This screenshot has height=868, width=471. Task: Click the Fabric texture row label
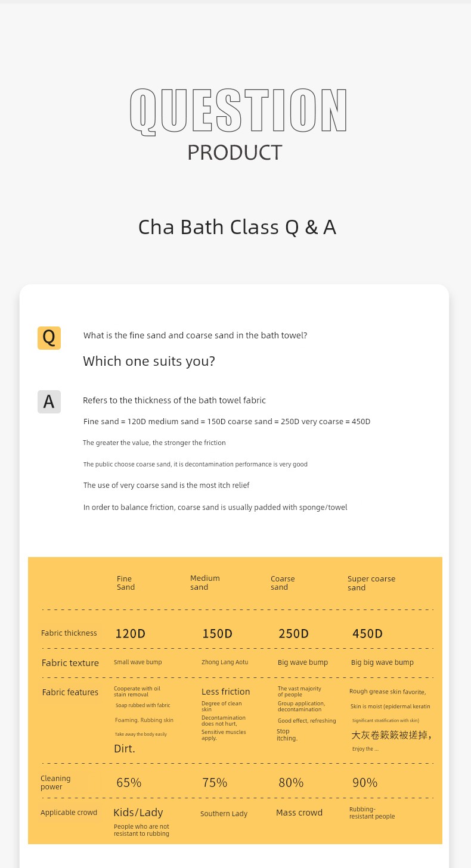point(70,663)
